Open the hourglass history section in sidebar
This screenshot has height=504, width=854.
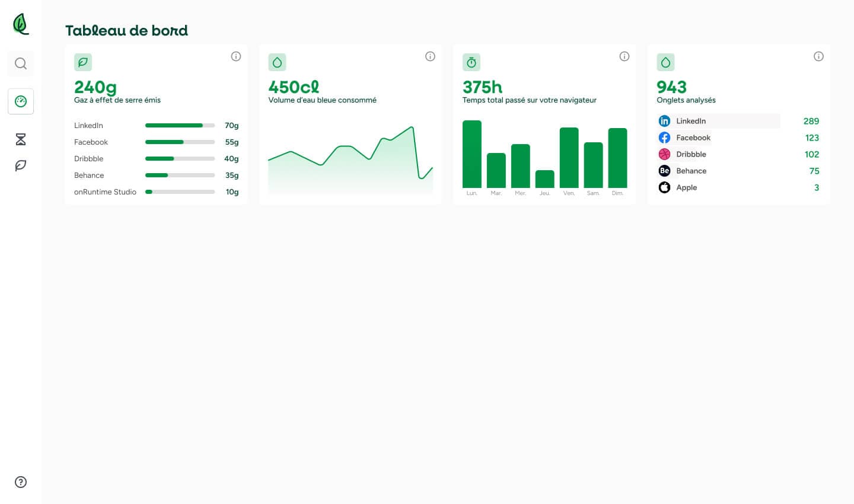click(x=21, y=139)
